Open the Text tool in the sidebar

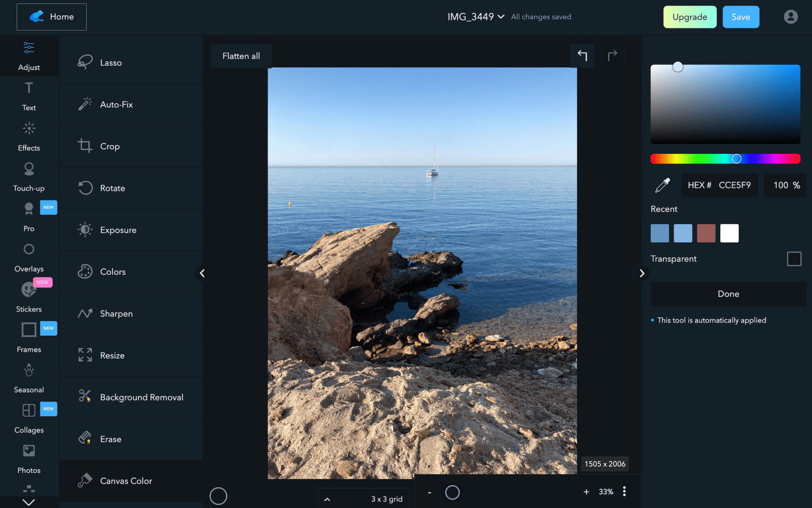[29, 97]
